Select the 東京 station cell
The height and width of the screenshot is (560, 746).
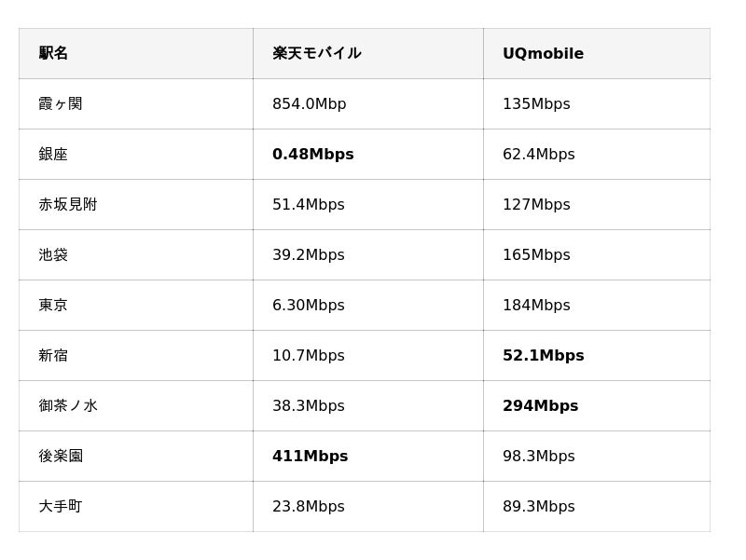[53, 305]
